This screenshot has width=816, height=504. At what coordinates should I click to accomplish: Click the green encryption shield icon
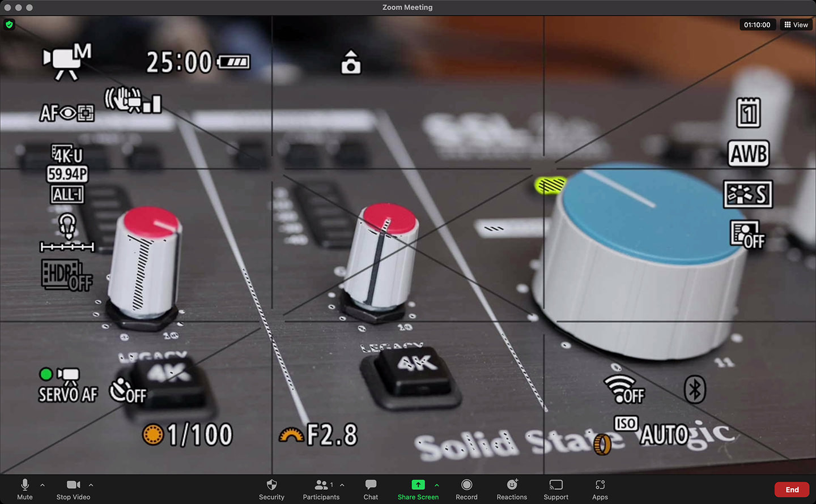click(x=9, y=24)
